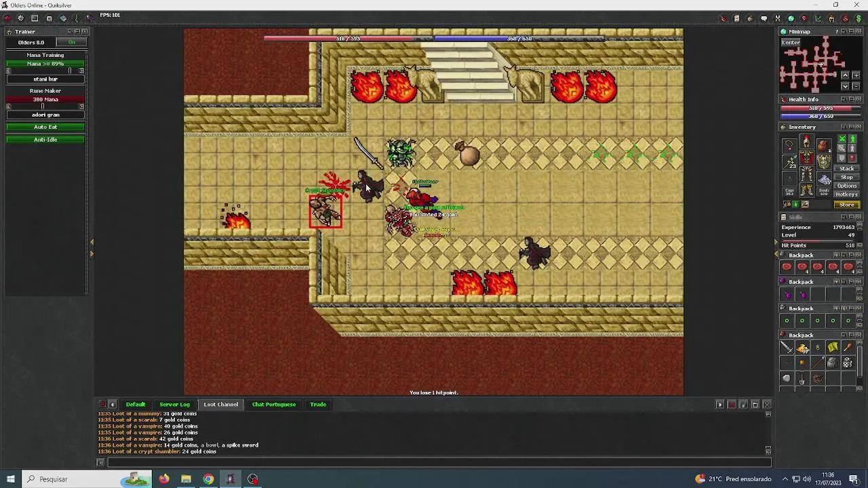The image size is (868, 488).
Task: Select the shovel in bottom backpack
Action: pos(802,378)
